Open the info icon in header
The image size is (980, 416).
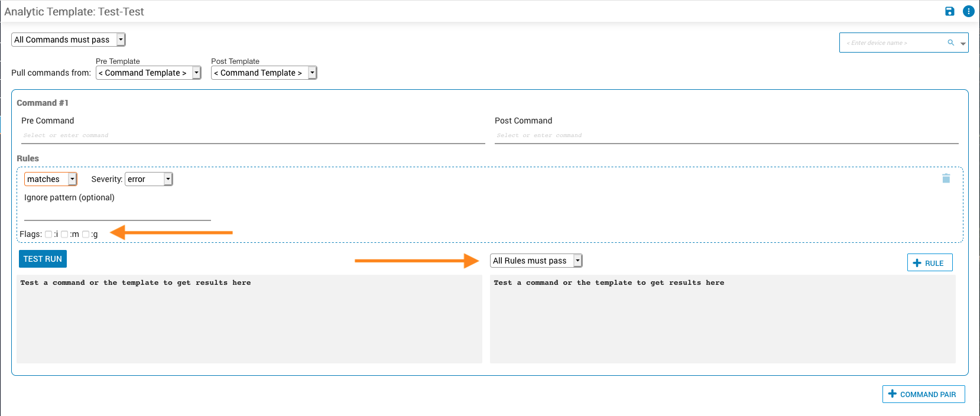coord(968,11)
